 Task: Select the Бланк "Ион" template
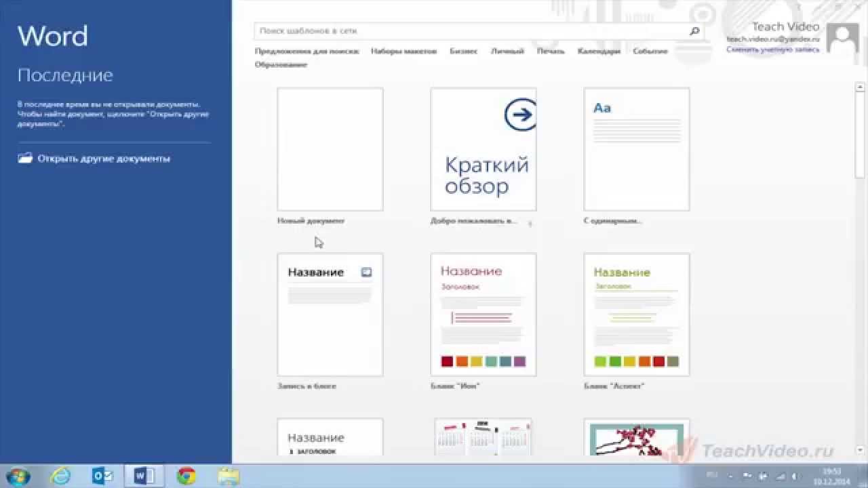pos(484,314)
